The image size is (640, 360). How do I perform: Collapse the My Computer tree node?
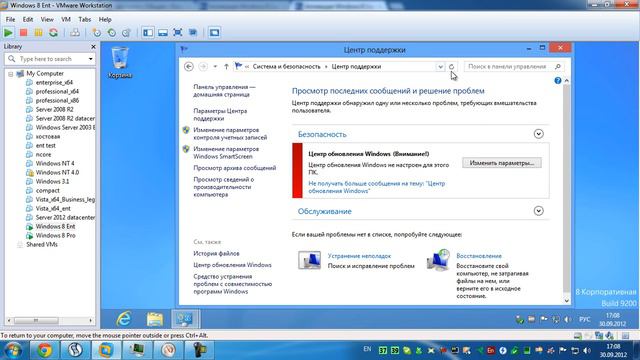pyautogui.click(x=11, y=74)
